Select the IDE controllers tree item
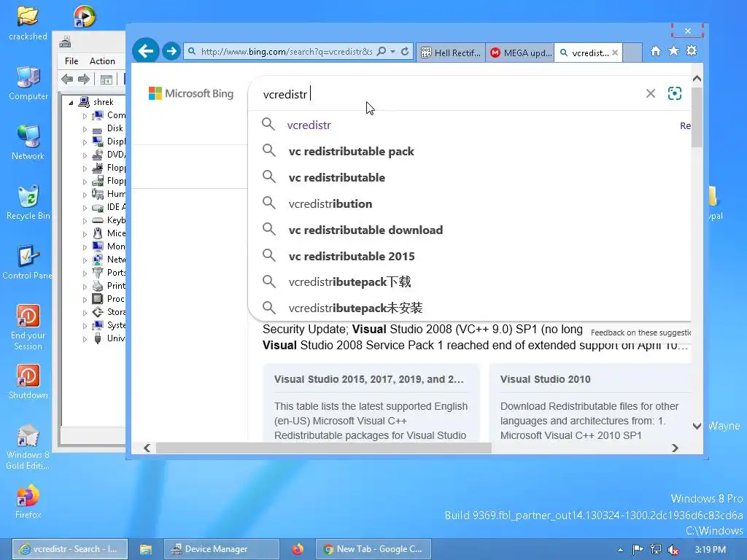Image resolution: width=747 pixels, height=560 pixels. click(109, 207)
